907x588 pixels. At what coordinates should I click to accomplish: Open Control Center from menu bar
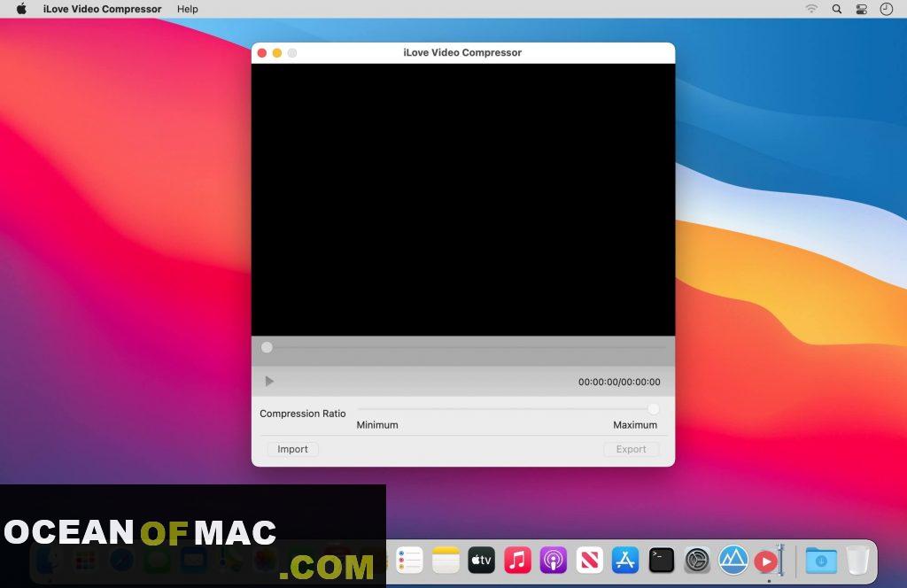[x=862, y=9]
